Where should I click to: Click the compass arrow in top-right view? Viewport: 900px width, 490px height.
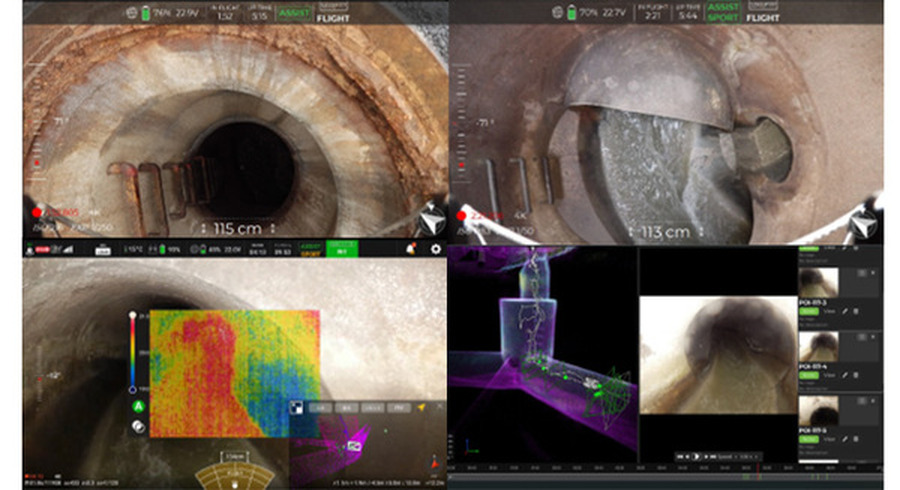coord(863,224)
